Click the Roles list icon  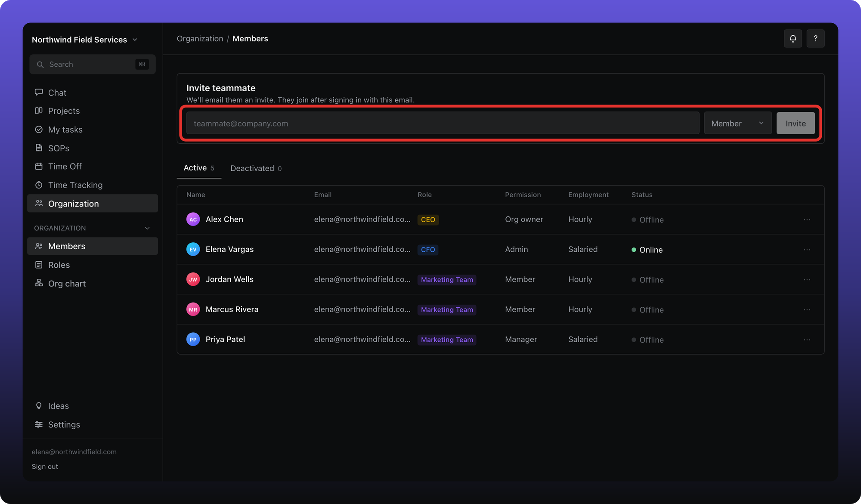click(39, 265)
